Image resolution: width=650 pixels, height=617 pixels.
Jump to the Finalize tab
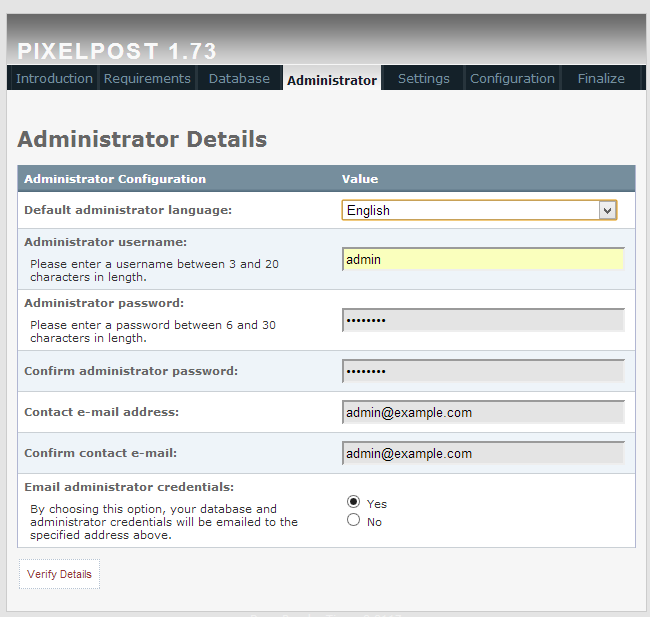[x=601, y=79]
